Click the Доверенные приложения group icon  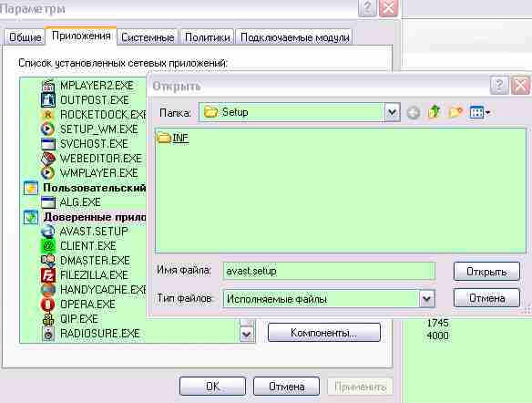pyautogui.click(x=31, y=217)
